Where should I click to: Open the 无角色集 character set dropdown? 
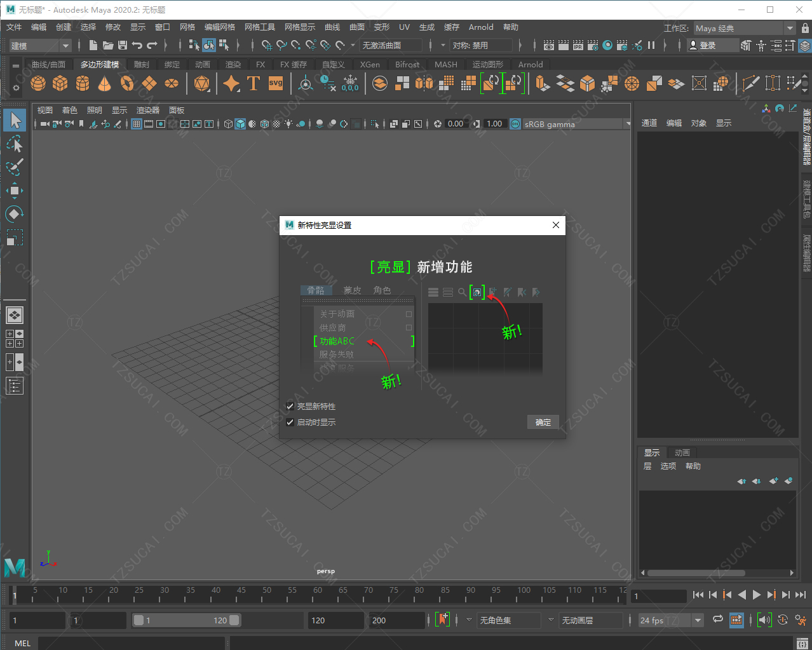(x=509, y=620)
